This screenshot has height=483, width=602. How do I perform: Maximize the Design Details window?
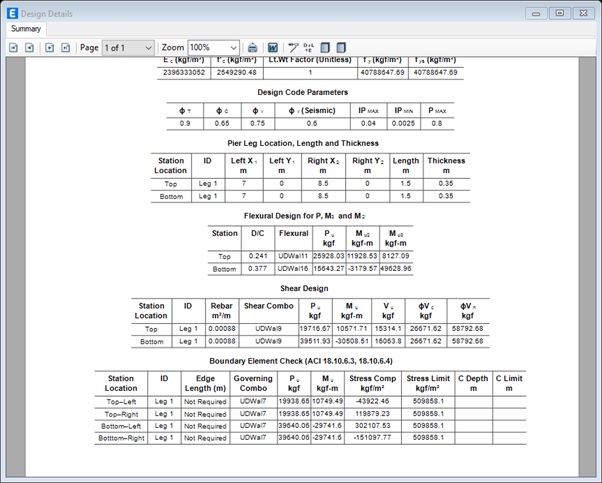pos(559,12)
